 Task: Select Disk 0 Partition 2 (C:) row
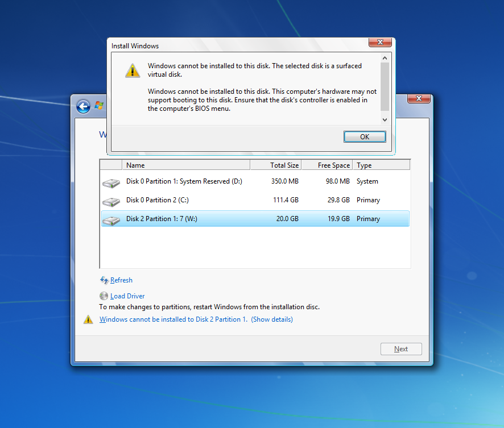[255, 200]
